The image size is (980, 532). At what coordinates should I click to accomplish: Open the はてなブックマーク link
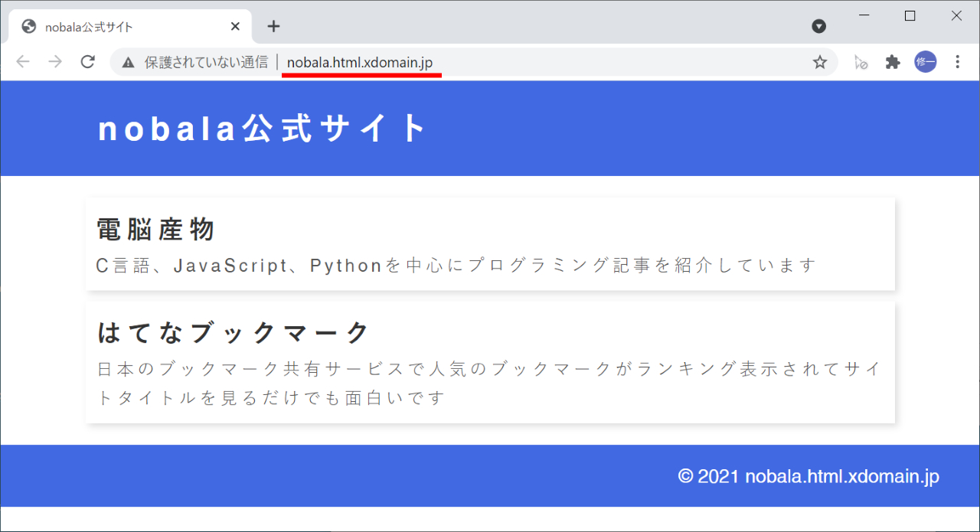tap(234, 332)
